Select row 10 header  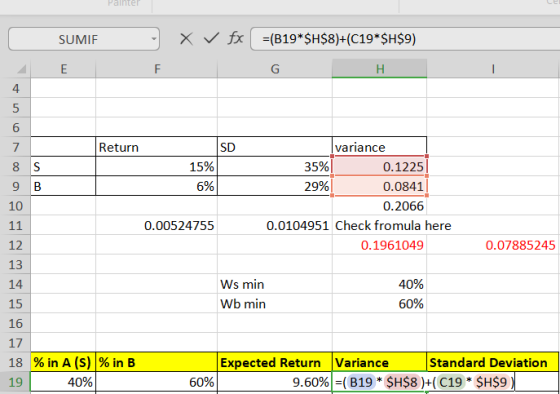click(15, 206)
